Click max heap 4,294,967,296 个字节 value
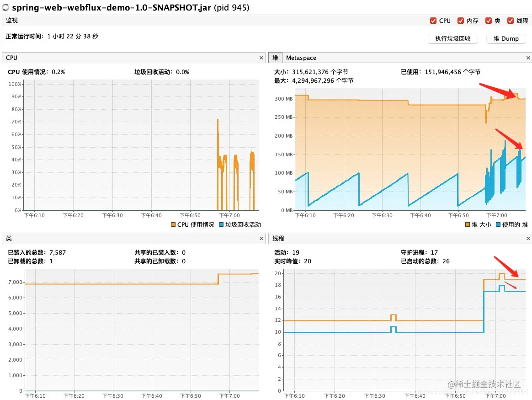This screenshot has height=400, width=532. tap(323, 81)
